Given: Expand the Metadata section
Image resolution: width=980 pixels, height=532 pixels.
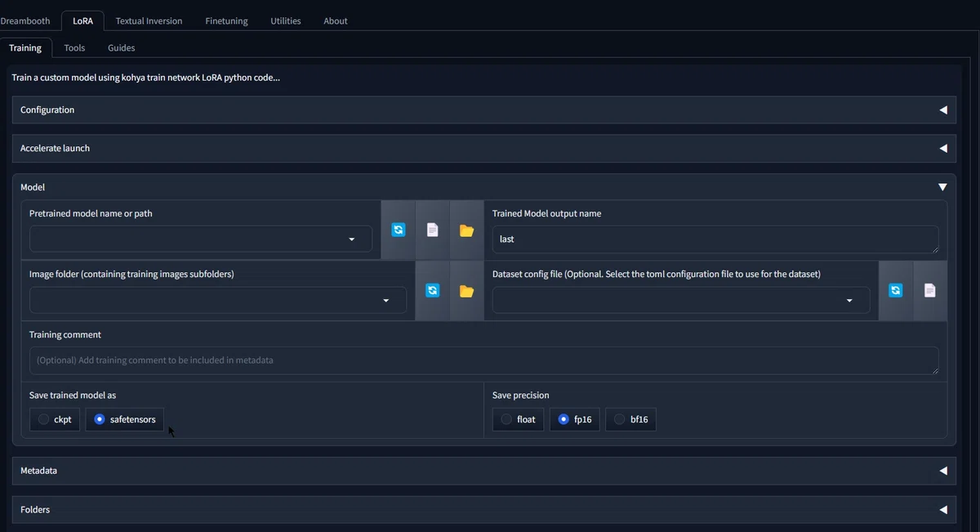Looking at the screenshot, I should pyautogui.click(x=483, y=471).
